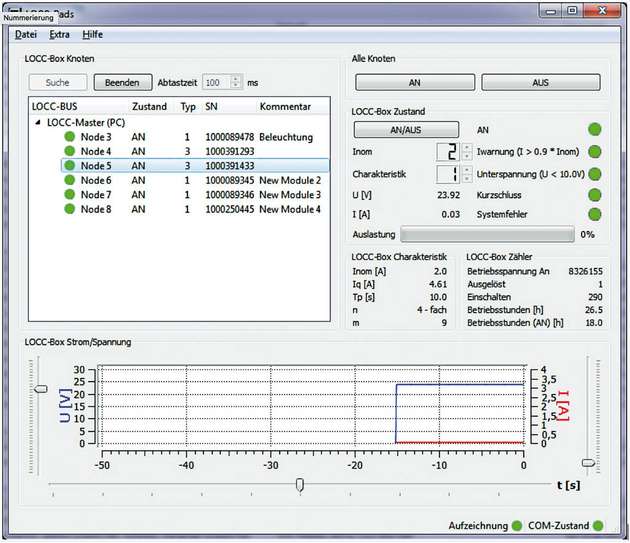
Task: Open the Hilfe menu
Action: click(93, 35)
